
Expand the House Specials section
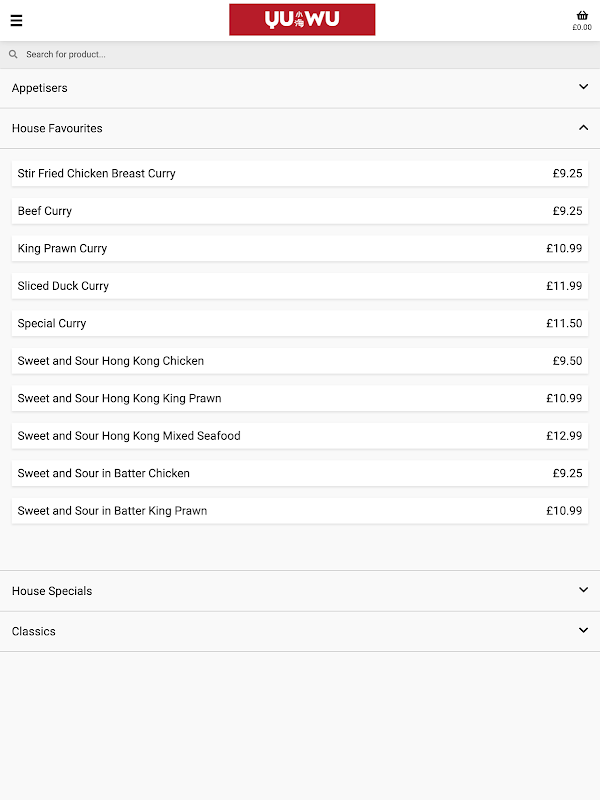(300, 591)
